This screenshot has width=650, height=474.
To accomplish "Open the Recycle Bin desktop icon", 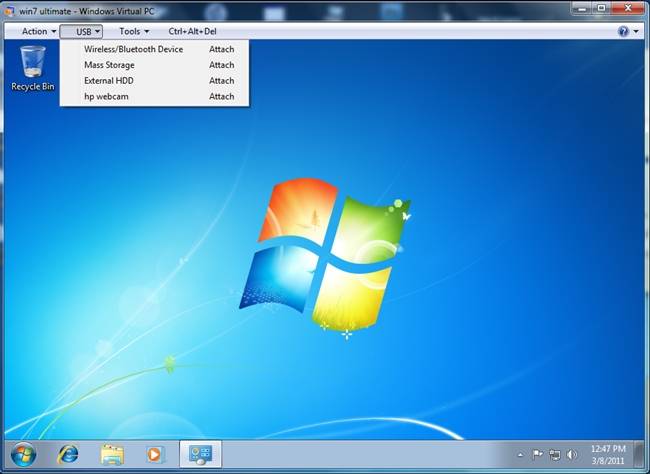I will tap(32, 66).
